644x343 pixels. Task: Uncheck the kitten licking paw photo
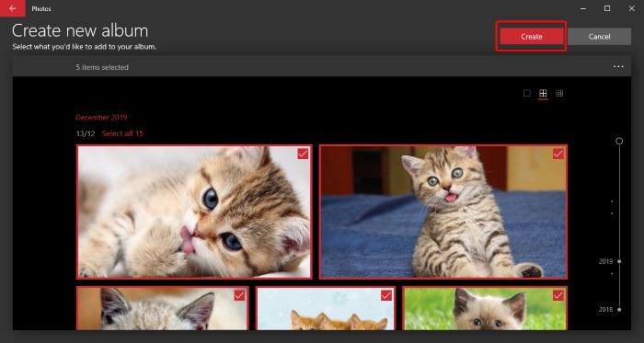tap(303, 154)
